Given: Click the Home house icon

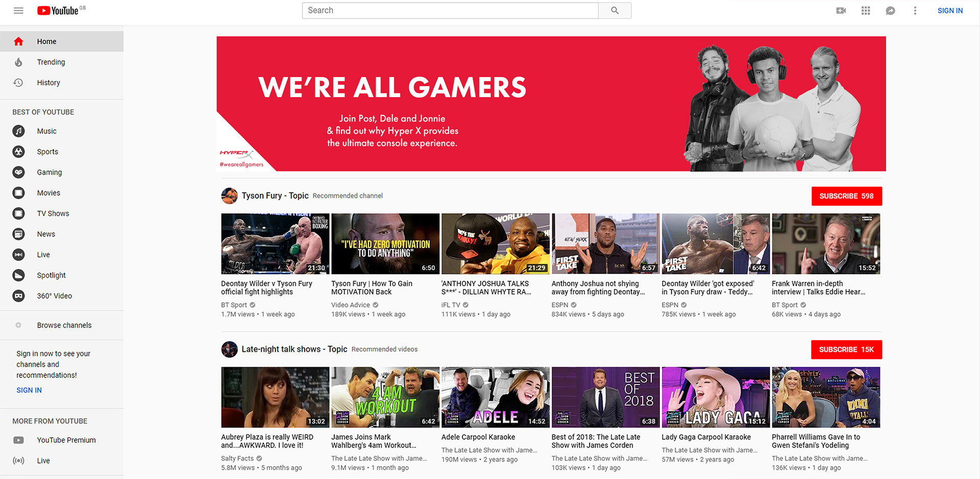Looking at the screenshot, I should pyautogui.click(x=18, y=41).
